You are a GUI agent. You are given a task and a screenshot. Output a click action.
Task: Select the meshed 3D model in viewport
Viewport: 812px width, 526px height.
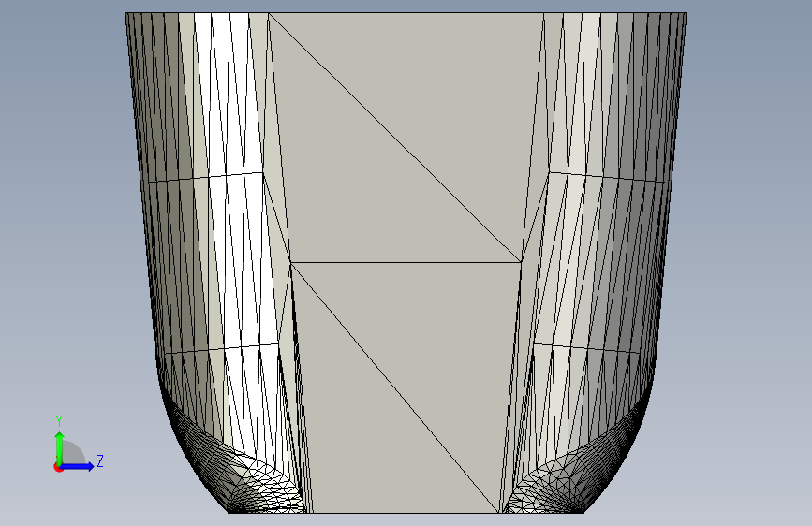click(406, 263)
